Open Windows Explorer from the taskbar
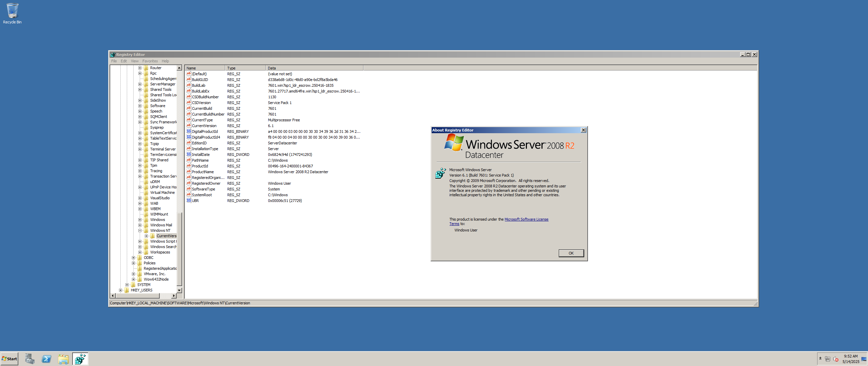 click(63, 359)
